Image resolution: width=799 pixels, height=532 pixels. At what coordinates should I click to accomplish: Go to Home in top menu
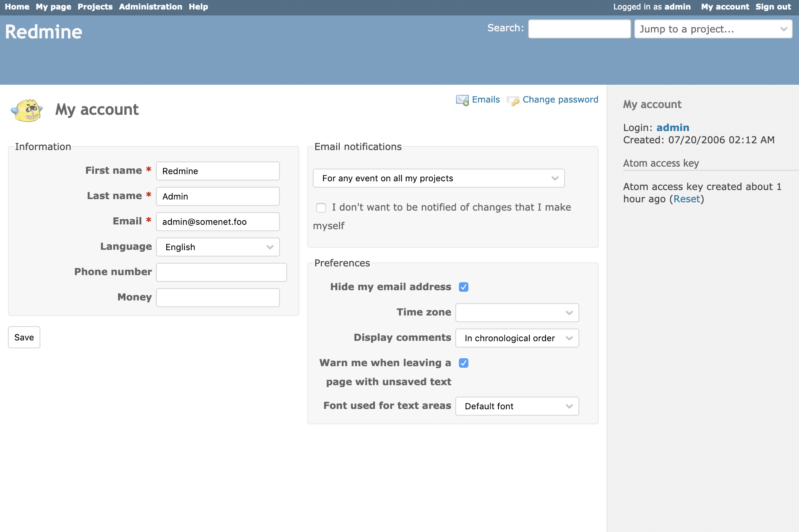[17, 7]
